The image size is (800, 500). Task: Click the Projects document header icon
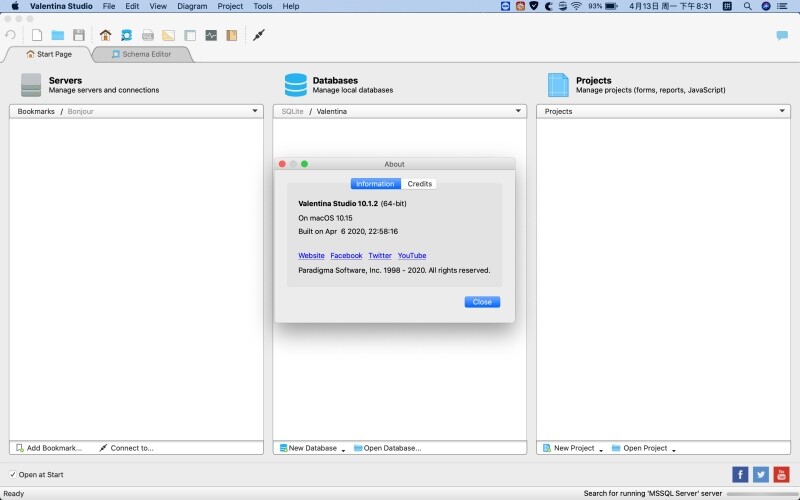point(558,85)
